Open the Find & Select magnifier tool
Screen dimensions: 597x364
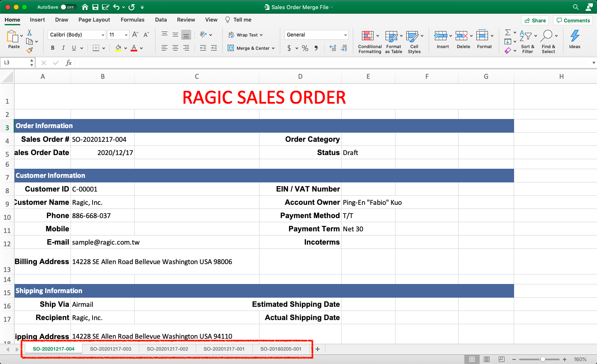547,36
